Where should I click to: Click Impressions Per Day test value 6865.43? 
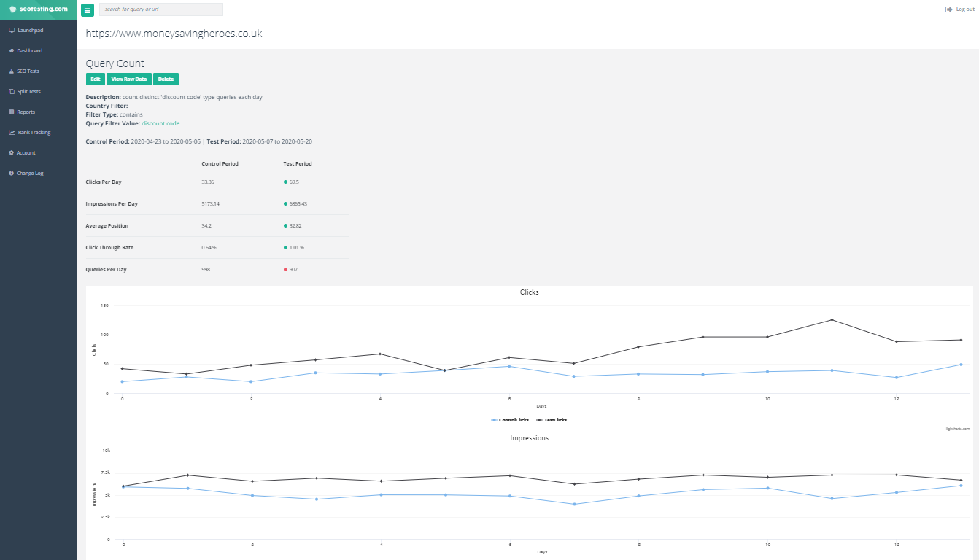click(298, 203)
